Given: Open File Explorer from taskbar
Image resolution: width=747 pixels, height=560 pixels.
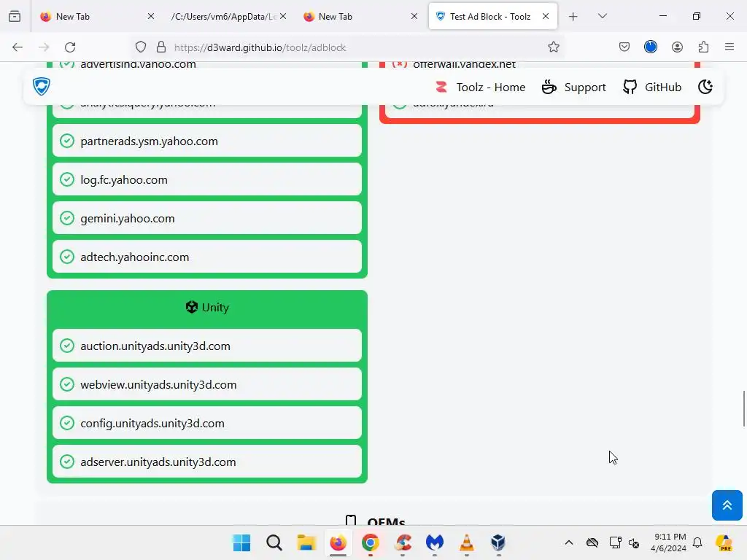Looking at the screenshot, I should point(306,542).
